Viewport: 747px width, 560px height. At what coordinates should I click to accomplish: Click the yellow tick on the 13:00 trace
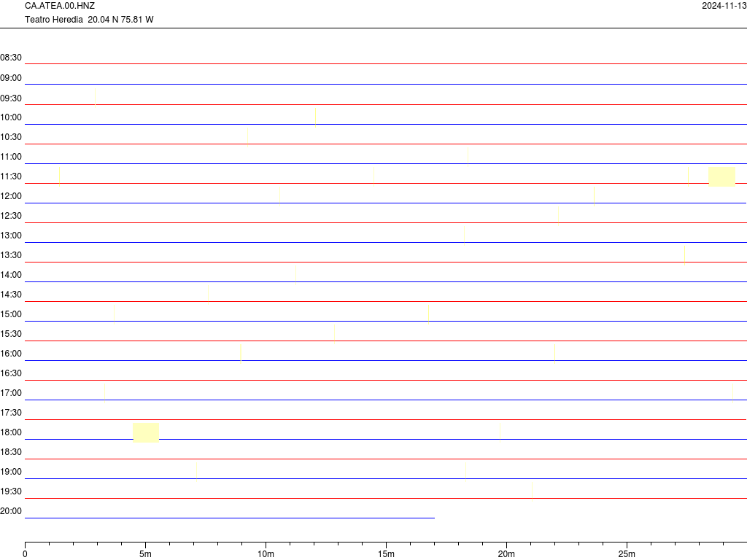coord(465,236)
